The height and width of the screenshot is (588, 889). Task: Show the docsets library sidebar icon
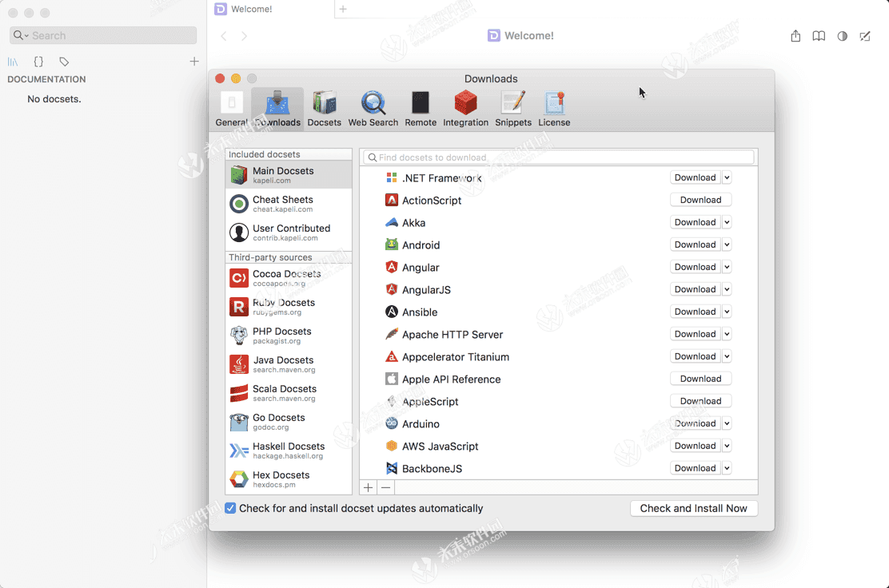tap(13, 62)
